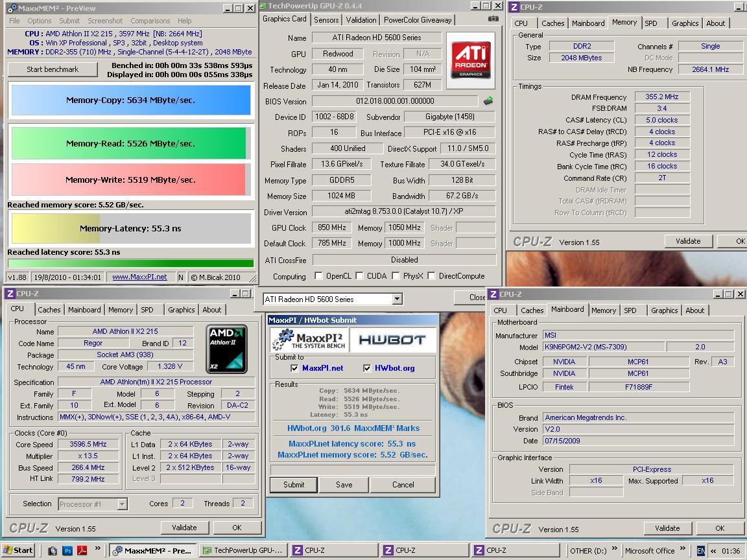Image resolution: width=747 pixels, height=560 pixels.
Task: Click the GPU-Z screenshot camera icon
Action: click(493, 19)
